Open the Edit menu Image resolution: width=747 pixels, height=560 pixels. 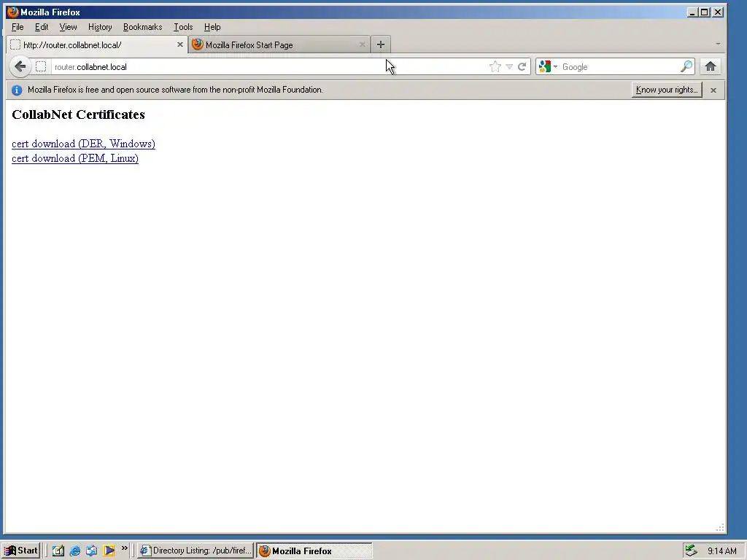pos(42,27)
